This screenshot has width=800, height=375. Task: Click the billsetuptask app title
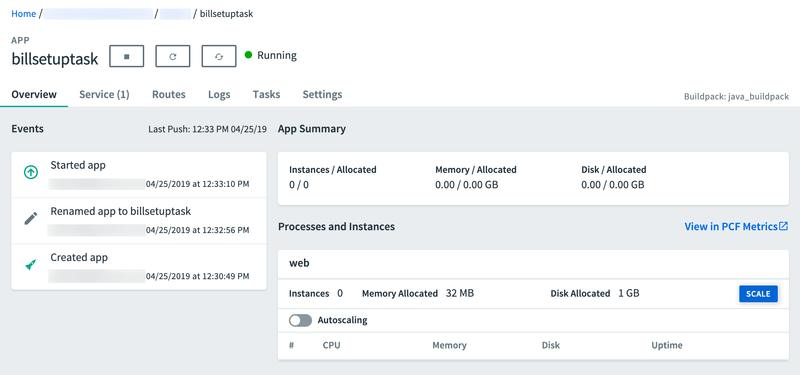(55, 59)
